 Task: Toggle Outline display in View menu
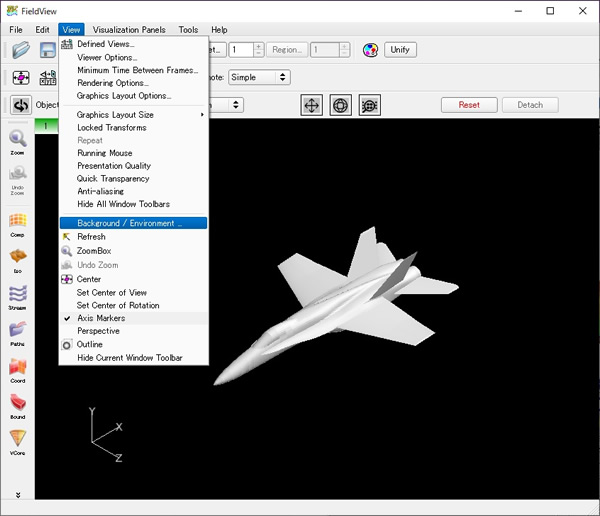[x=89, y=345]
